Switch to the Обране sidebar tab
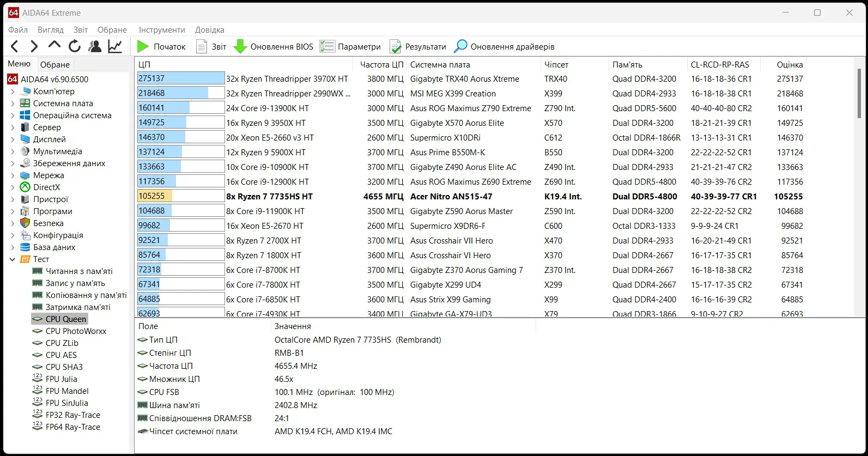 coord(55,64)
